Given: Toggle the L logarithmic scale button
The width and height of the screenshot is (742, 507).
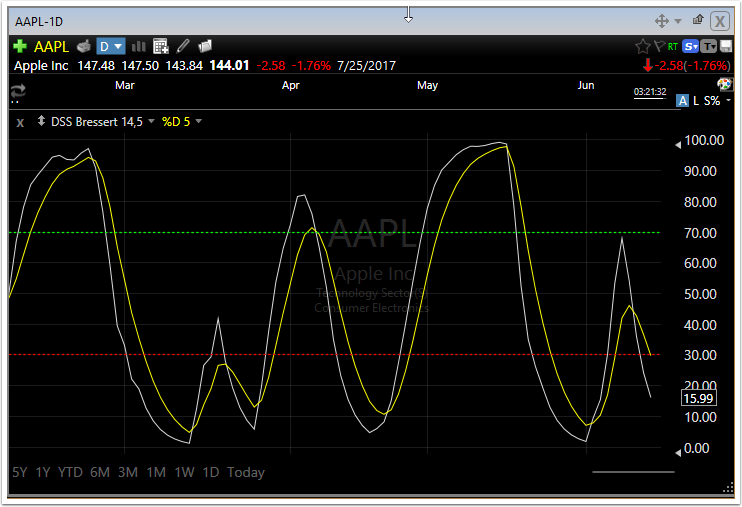Looking at the screenshot, I should tap(696, 101).
